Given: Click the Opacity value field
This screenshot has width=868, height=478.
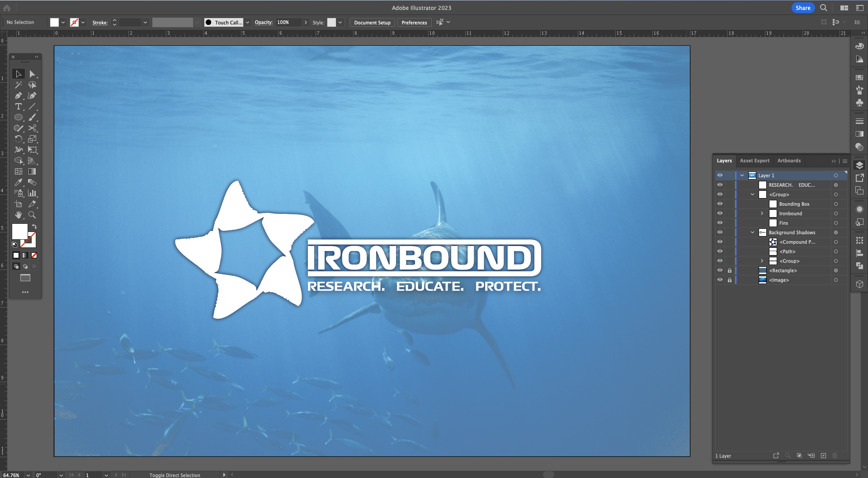Looking at the screenshot, I should [x=288, y=22].
